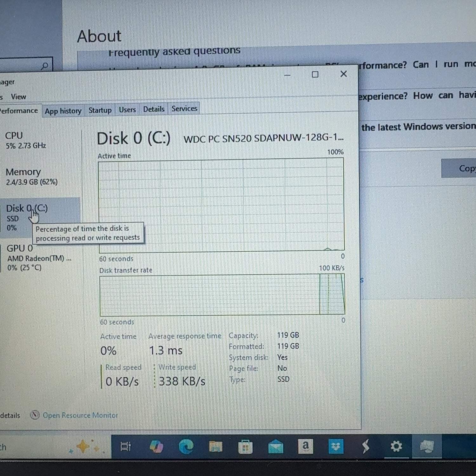Click the Type: SSD value
This screenshot has height=476, width=476.
point(283,379)
